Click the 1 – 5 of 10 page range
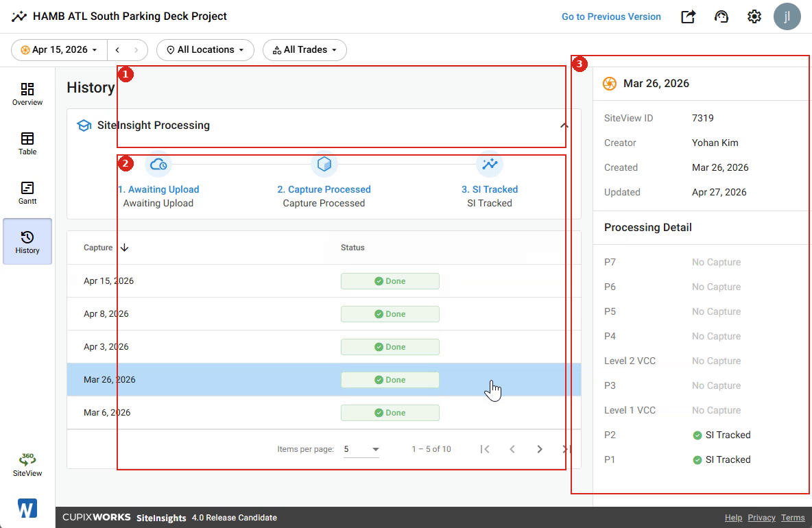This screenshot has height=528, width=812. 431,448
